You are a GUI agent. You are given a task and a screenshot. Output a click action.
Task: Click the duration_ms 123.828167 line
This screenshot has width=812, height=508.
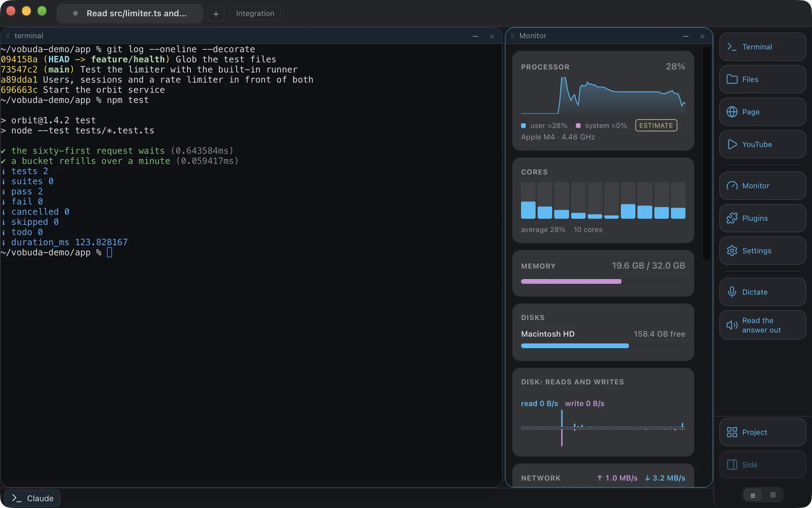tap(64, 242)
